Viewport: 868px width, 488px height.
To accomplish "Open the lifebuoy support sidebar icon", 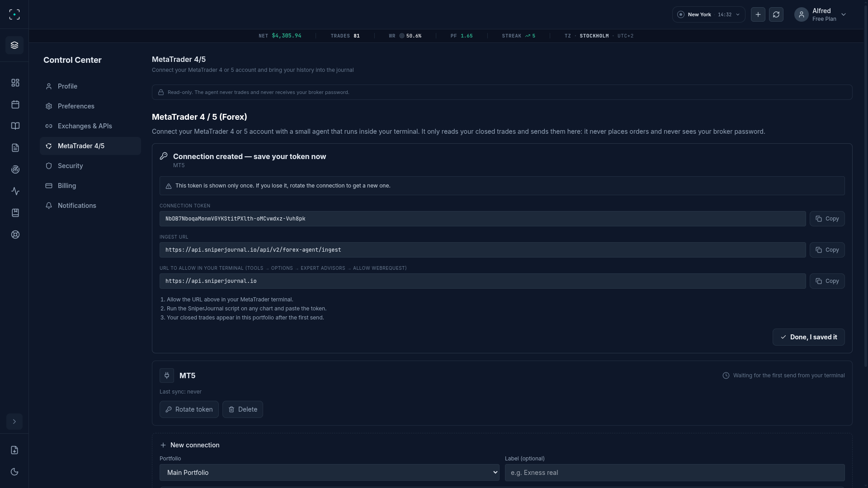I will (15, 235).
